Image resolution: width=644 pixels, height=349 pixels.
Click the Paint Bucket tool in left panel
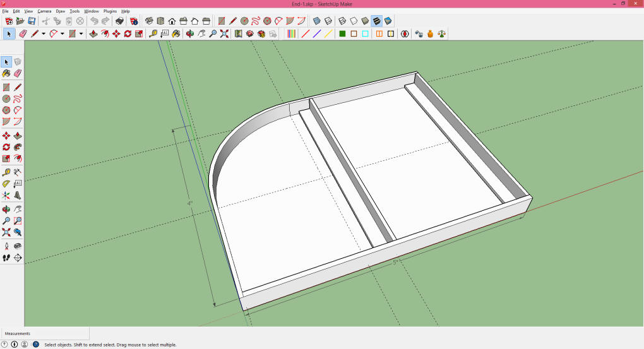6,74
